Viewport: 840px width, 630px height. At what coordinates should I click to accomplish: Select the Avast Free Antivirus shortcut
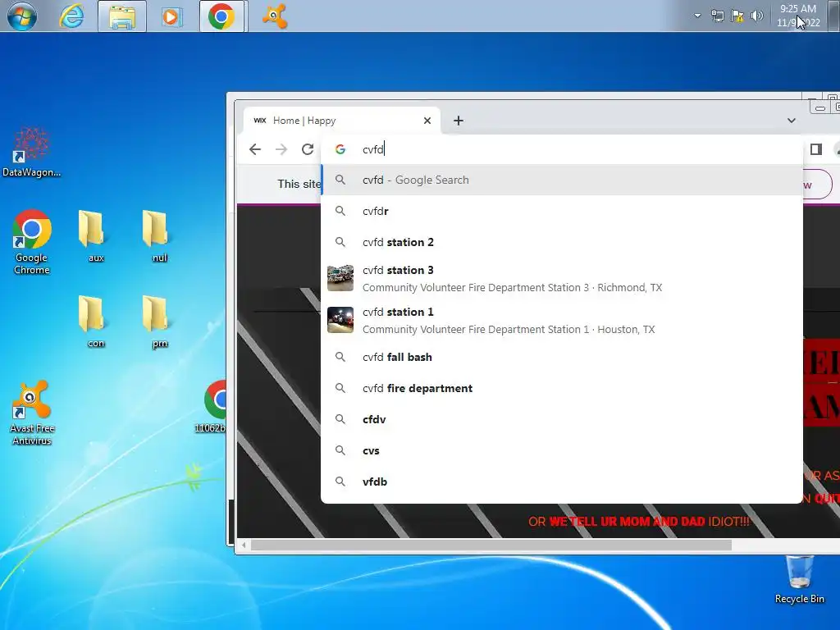coord(32,413)
